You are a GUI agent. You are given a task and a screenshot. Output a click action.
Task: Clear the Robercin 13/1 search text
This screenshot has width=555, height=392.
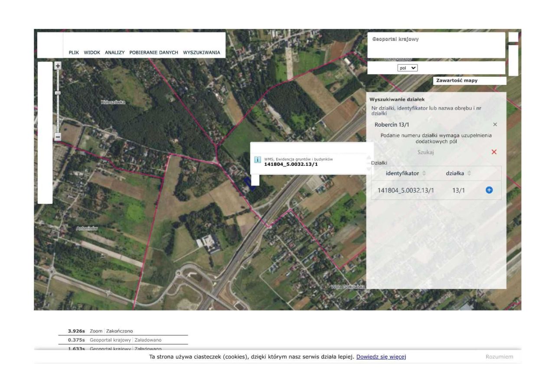point(495,125)
